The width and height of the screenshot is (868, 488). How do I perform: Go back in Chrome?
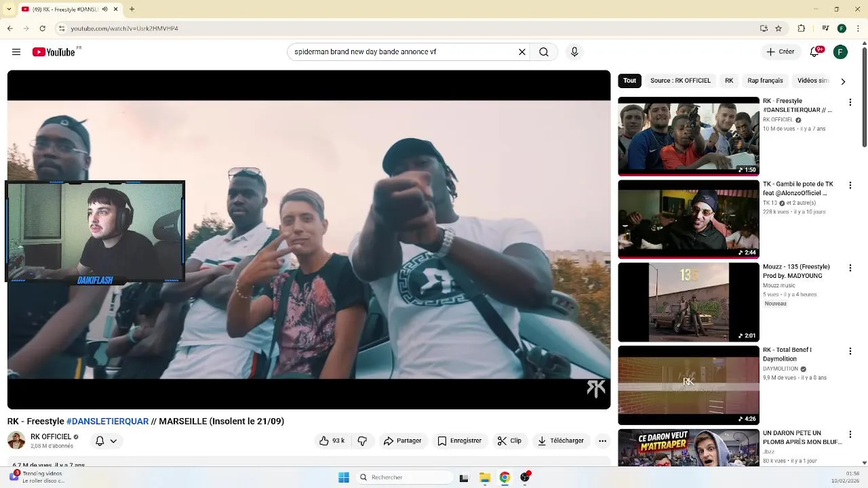9,28
